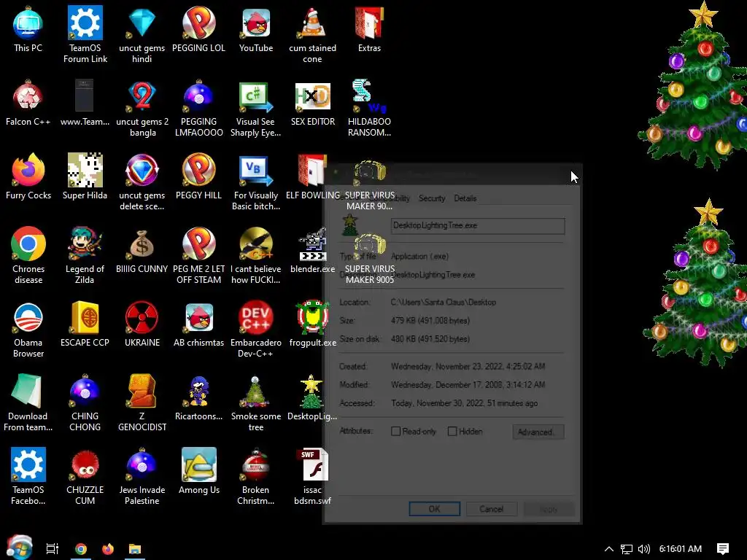Launch Firefox from the taskbar

[x=108, y=549]
